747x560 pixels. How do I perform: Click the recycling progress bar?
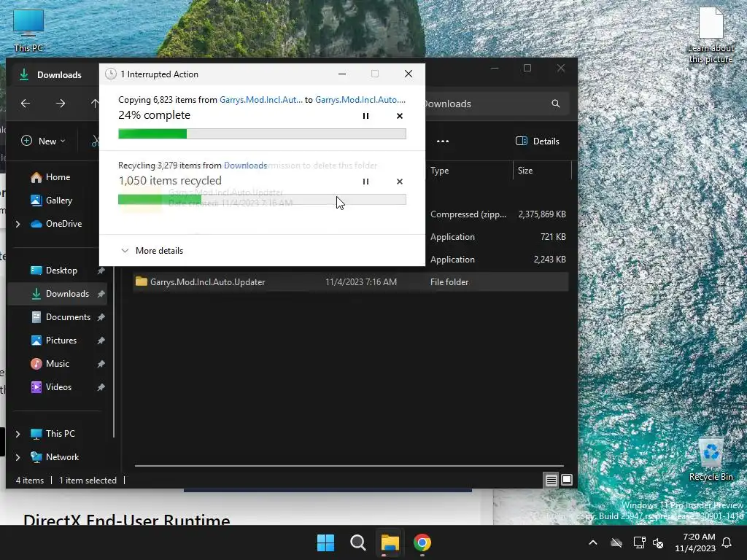pyautogui.click(x=262, y=200)
